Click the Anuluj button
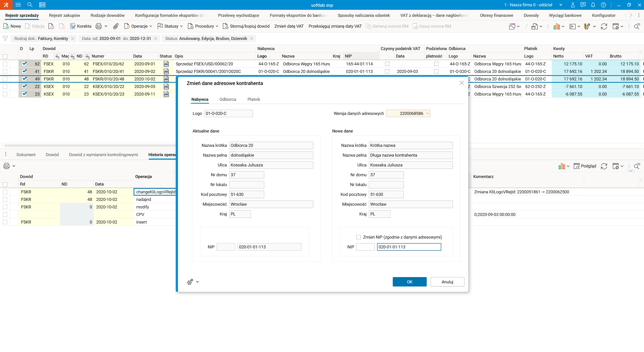The image size is (644, 352). click(x=447, y=282)
